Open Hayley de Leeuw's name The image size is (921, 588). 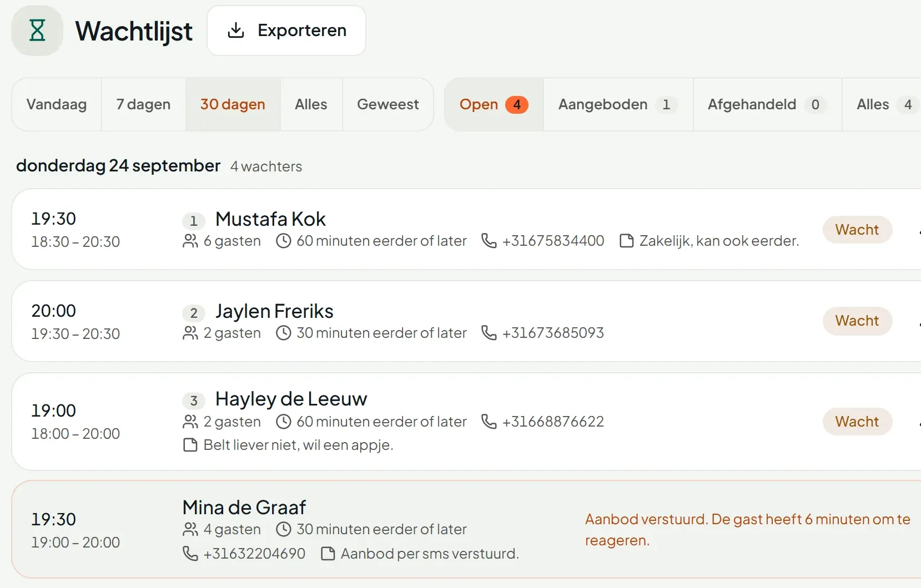(291, 399)
